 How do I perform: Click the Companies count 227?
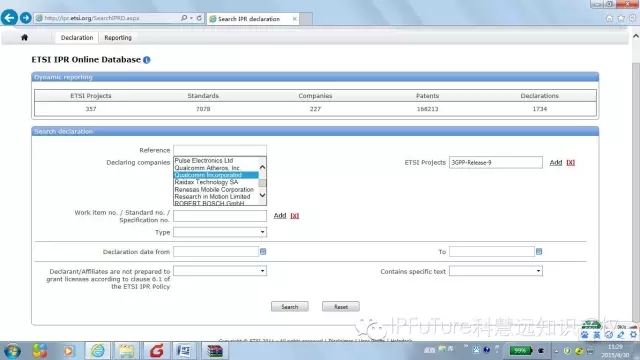point(315,109)
